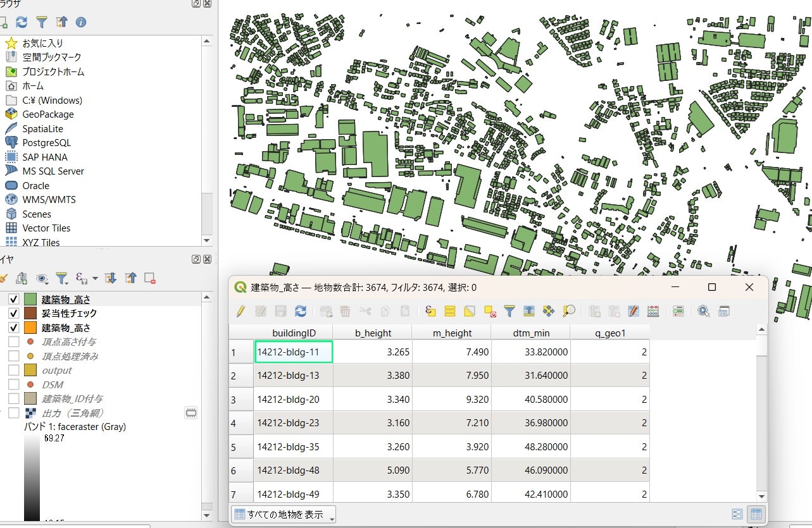Click select all features icon in table
This screenshot has height=528, width=812.
(x=450, y=311)
